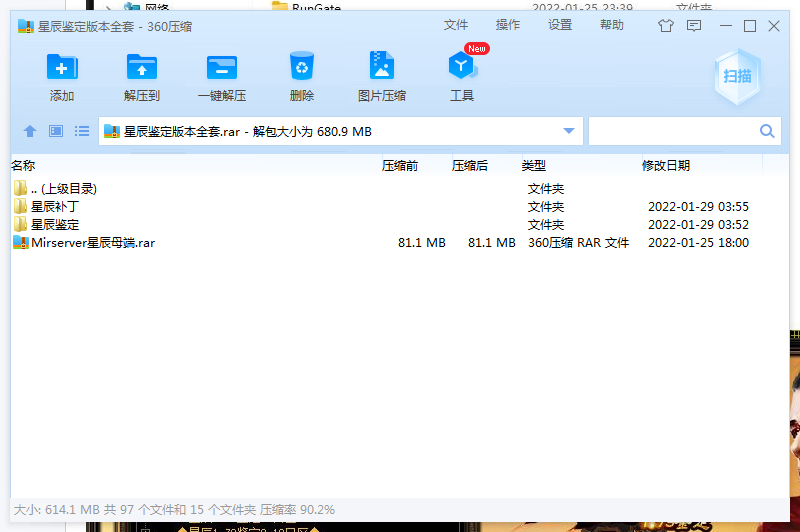This screenshot has height=532, width=800.
Task: Click the feedback message icon in title bar
Action: click(x=693, y=26)
